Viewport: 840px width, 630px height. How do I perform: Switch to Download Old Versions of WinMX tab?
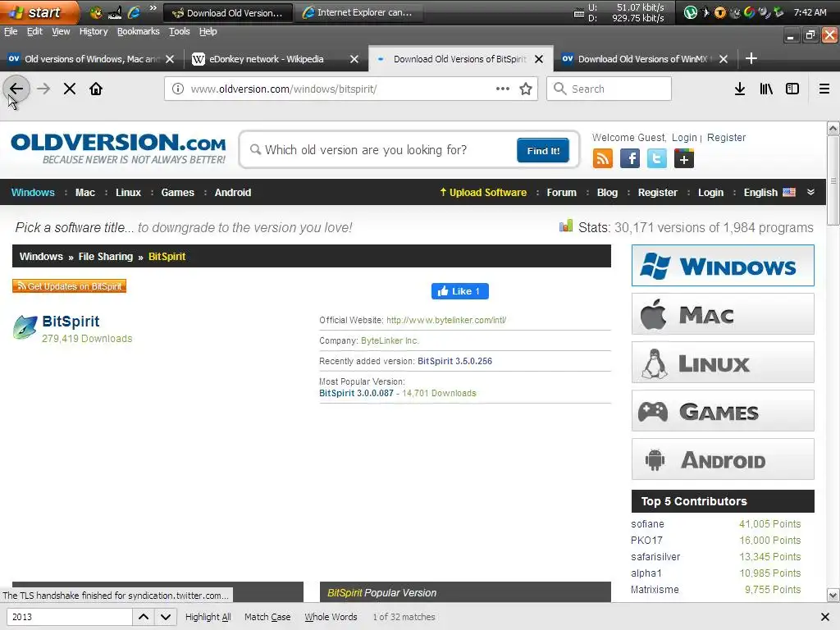tap(645, 59)
